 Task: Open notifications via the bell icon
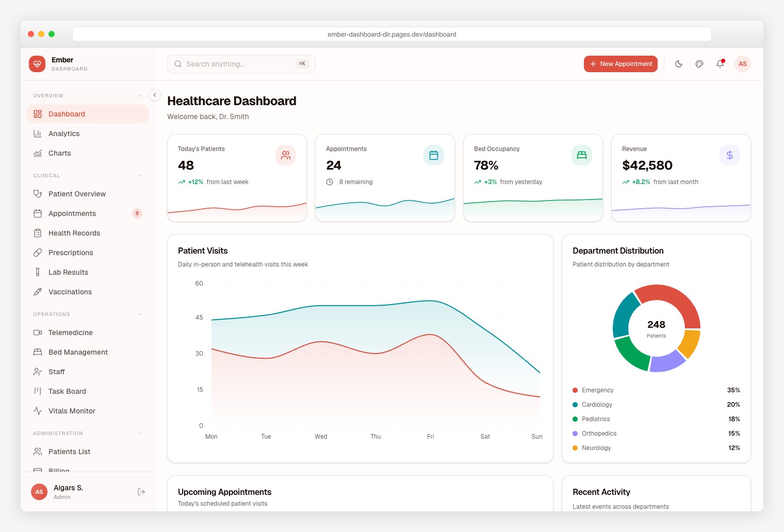coord(720,64)
